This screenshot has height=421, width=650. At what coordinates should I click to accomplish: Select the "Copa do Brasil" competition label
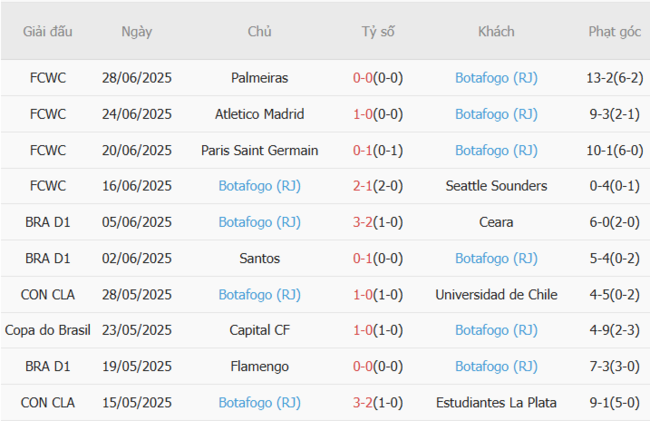[x=48, y=331]
